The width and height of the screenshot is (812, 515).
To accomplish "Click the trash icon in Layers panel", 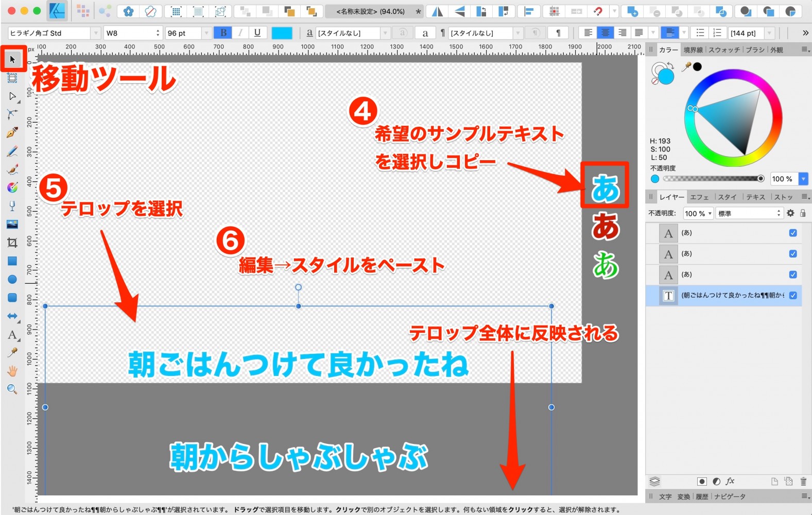I will (803, 482).
